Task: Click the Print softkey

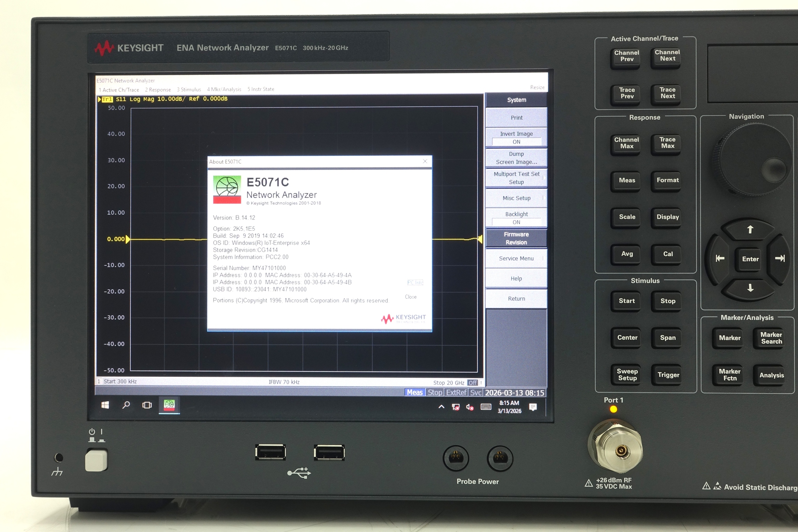Action: (516, 118)
